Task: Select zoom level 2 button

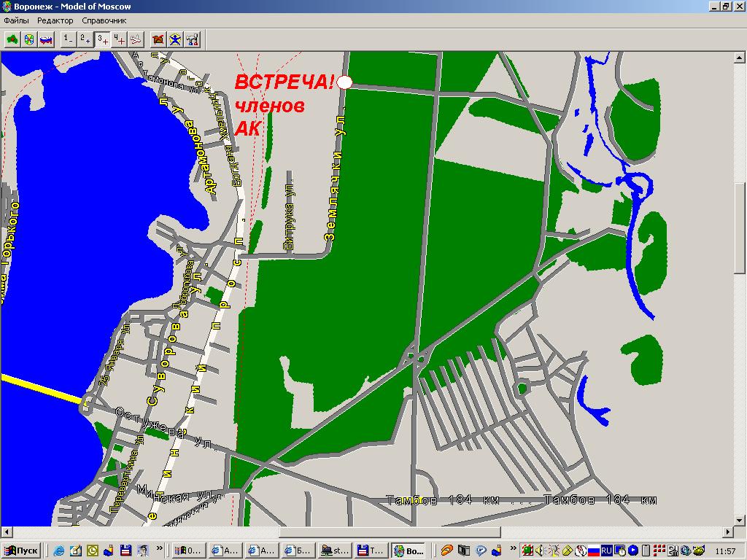Action: (85, 39)
